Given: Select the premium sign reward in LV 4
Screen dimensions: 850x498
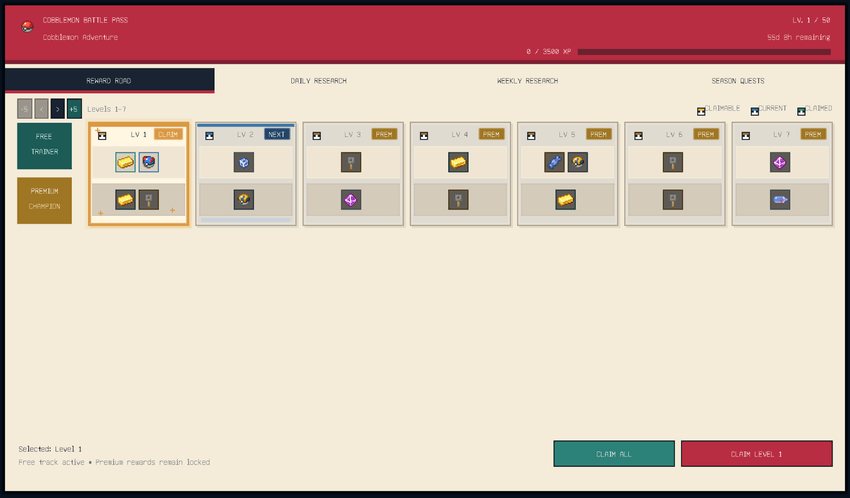Looking at the screenshot, I should tap(458, 199).
